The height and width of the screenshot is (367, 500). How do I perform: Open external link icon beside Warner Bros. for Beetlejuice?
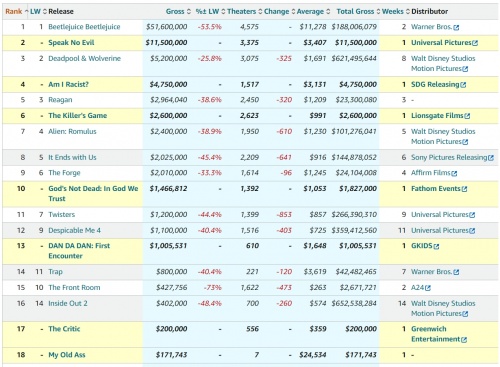456,28
